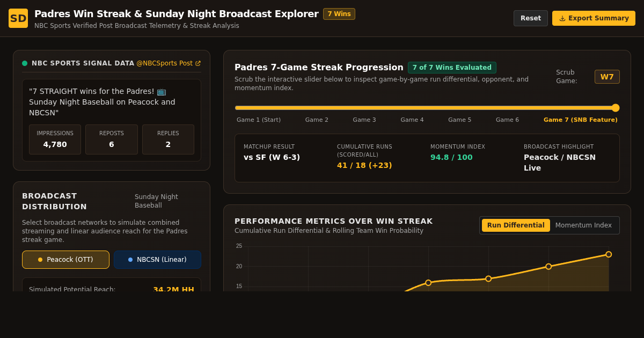Toggle the Peacock (OTT) network
Screen dimensions: 644x338
[65, 260]
